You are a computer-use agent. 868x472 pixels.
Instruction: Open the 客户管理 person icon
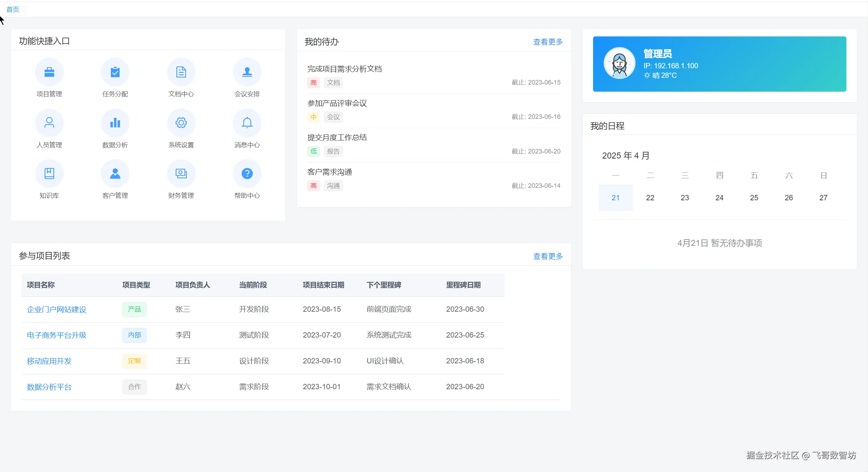[x=115, y=173]
